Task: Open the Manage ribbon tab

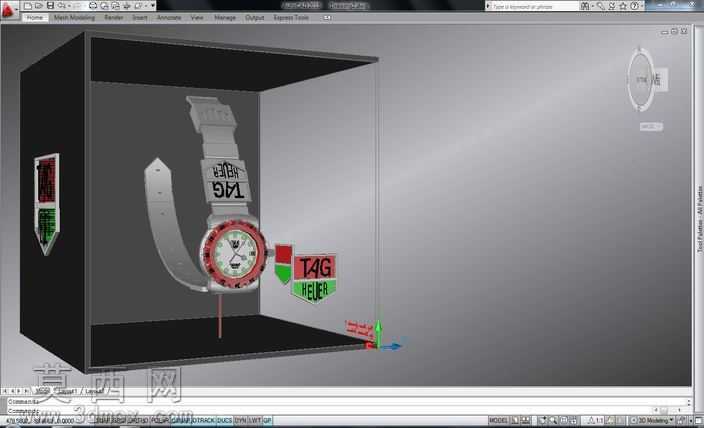Action: tap(224, 18)
